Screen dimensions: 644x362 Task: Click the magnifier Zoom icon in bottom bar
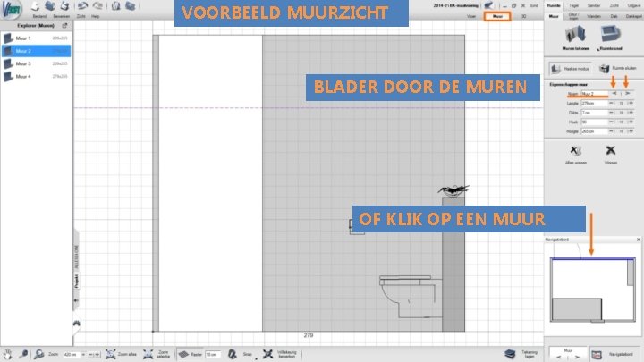point(39,354)
